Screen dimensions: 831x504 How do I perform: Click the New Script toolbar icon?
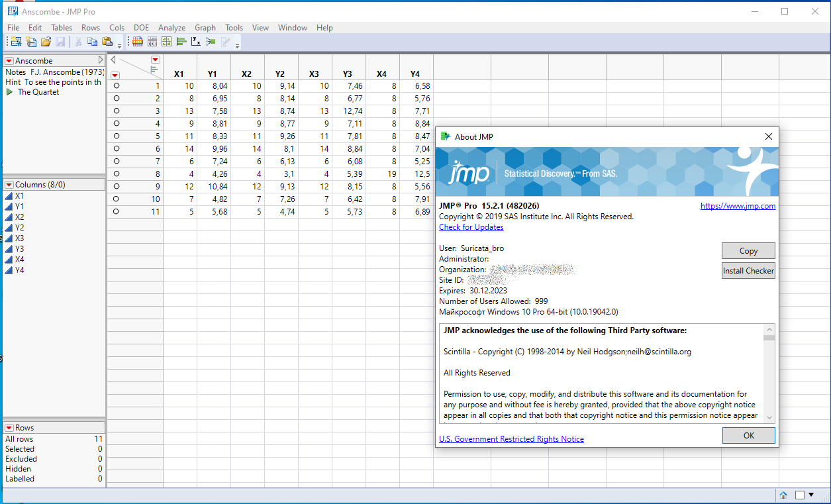click(x=31, y=42)
